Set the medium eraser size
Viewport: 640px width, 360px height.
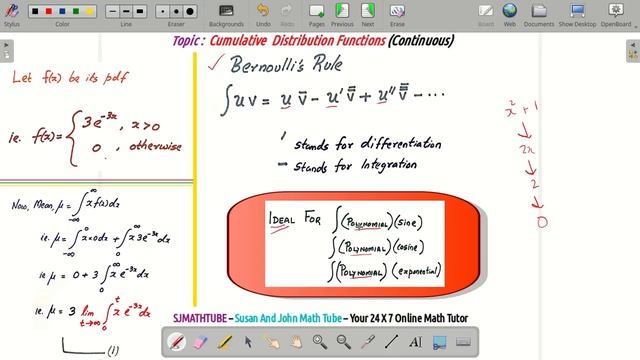176,11
